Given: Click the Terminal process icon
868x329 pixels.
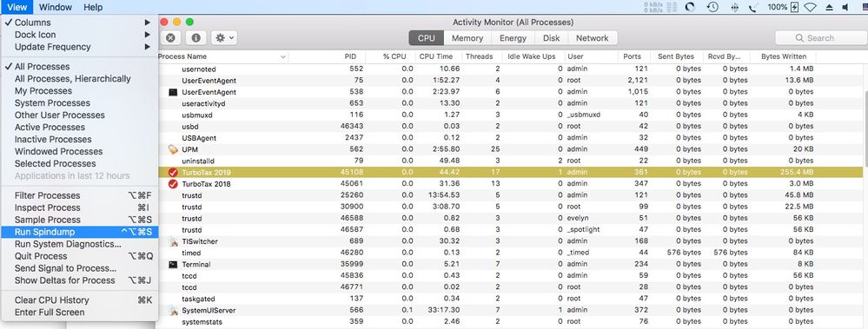Looking at the screenshot, I should click(x=173, y=264).
